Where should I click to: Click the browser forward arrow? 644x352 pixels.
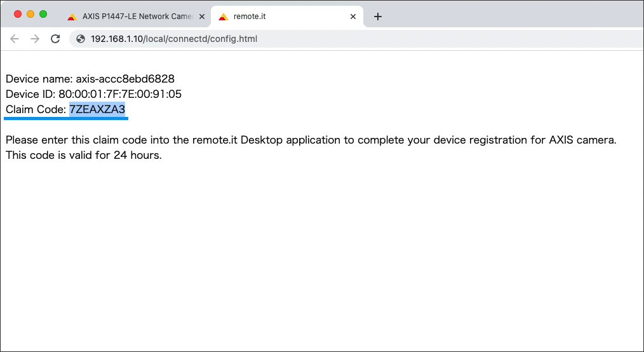(35, 39)
